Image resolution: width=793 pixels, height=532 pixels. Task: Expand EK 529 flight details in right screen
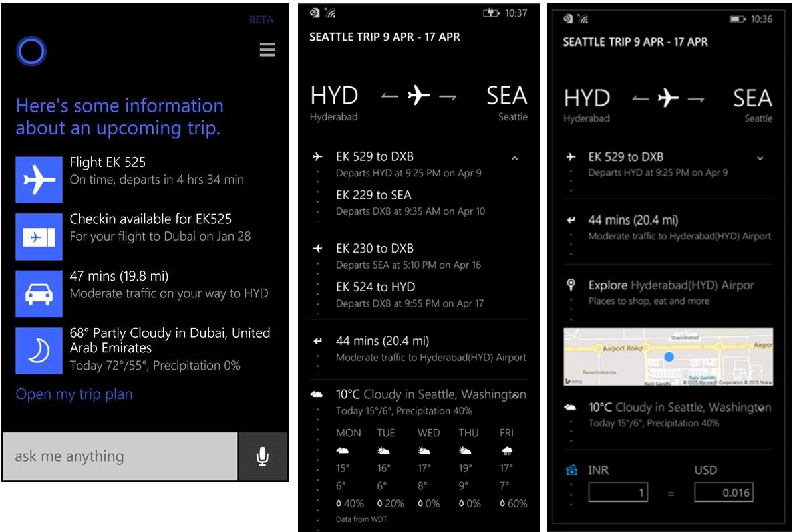point(760,158)
